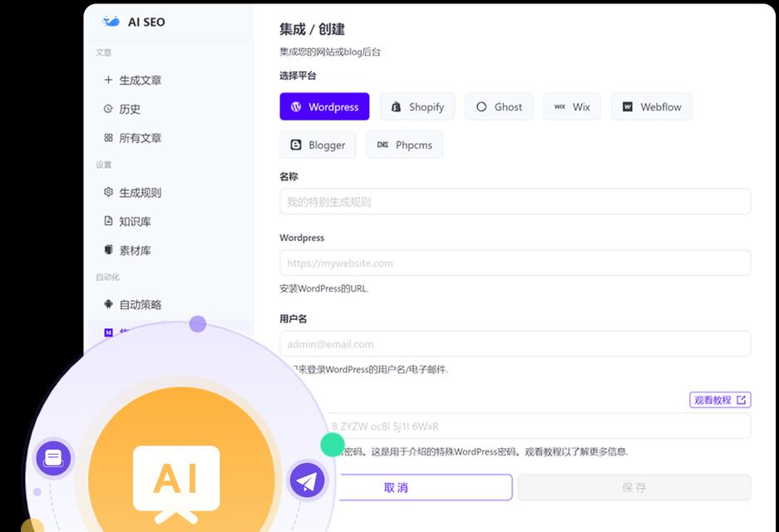Click the robot icon beside 自动策略

pyautogui.click(x=108, y=304)
